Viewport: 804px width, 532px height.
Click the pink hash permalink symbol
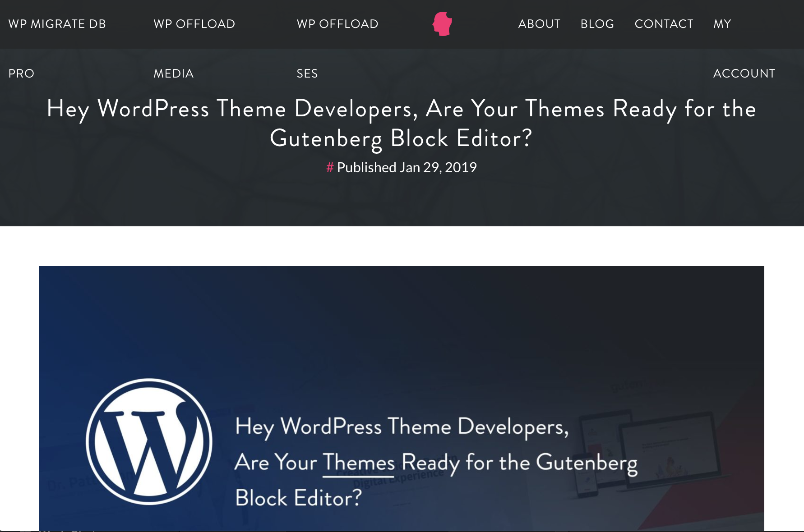(x=330, y=168)
